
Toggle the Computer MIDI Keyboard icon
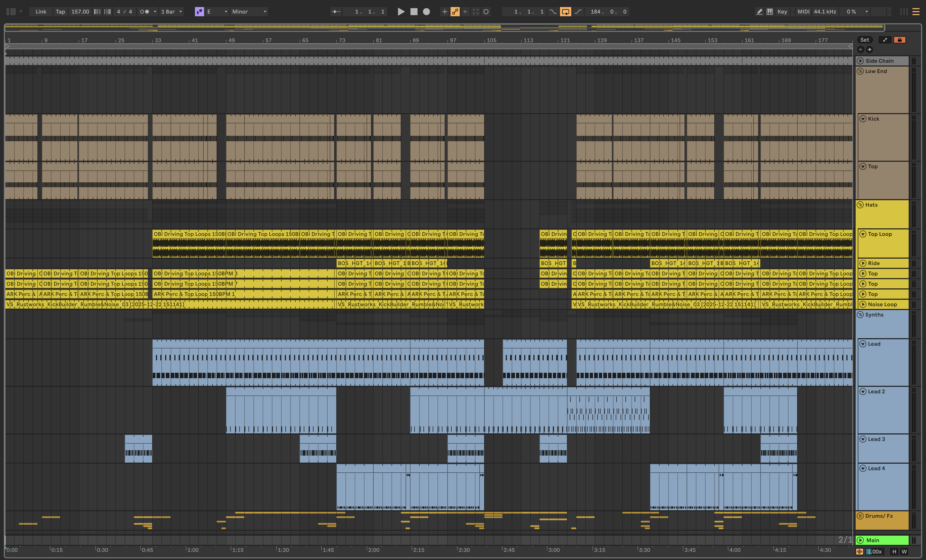770,12
